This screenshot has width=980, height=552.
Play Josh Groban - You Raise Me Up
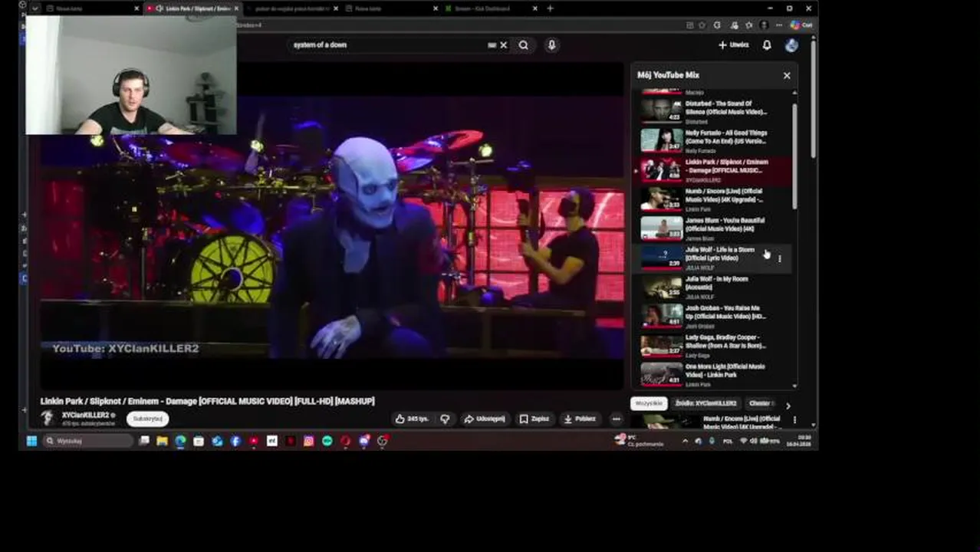(x=713, y=316)
